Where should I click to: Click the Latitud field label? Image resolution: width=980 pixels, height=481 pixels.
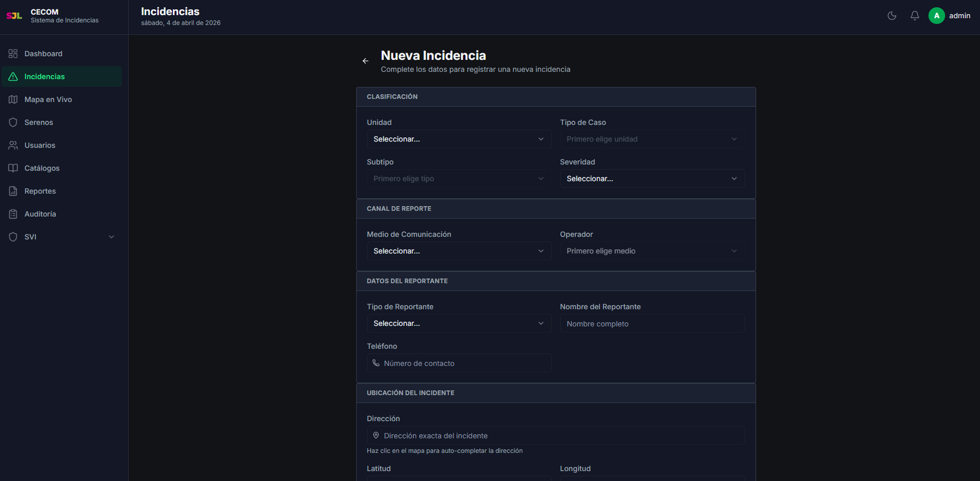(379, 469)
